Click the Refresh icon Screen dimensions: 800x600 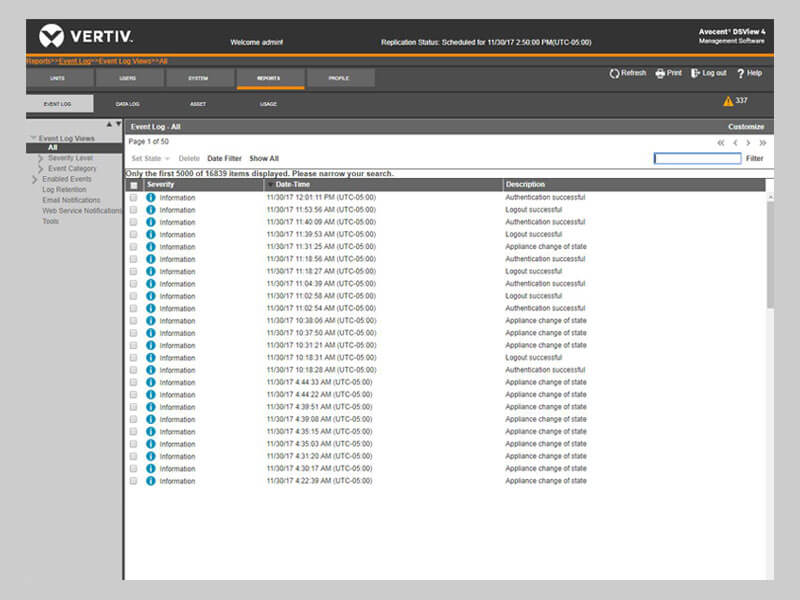click(x=614, y=73)
